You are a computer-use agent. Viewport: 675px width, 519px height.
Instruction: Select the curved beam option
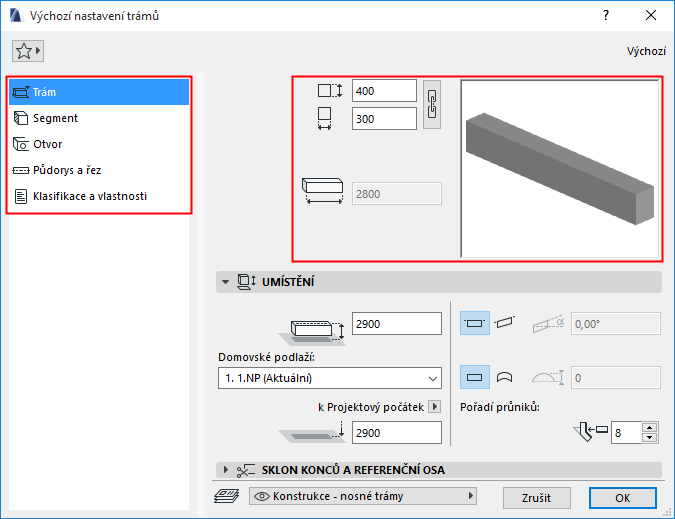pos(504,377)
